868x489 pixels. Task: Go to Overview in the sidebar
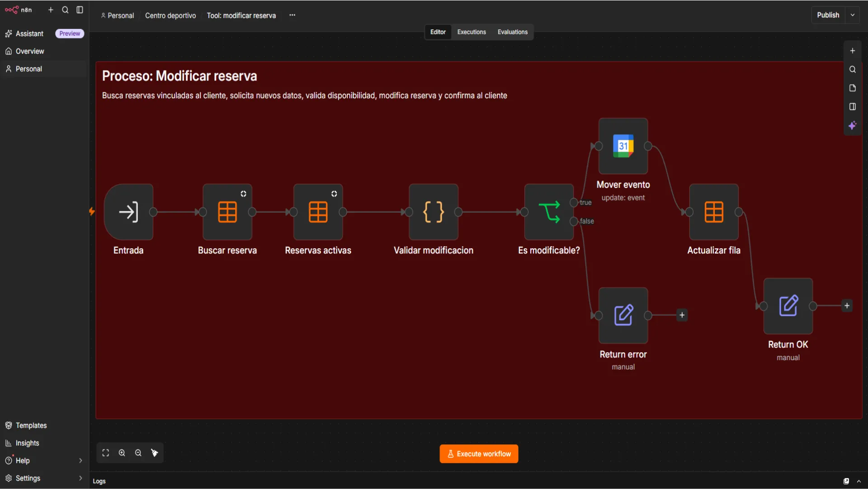click(x=44, y=51)
